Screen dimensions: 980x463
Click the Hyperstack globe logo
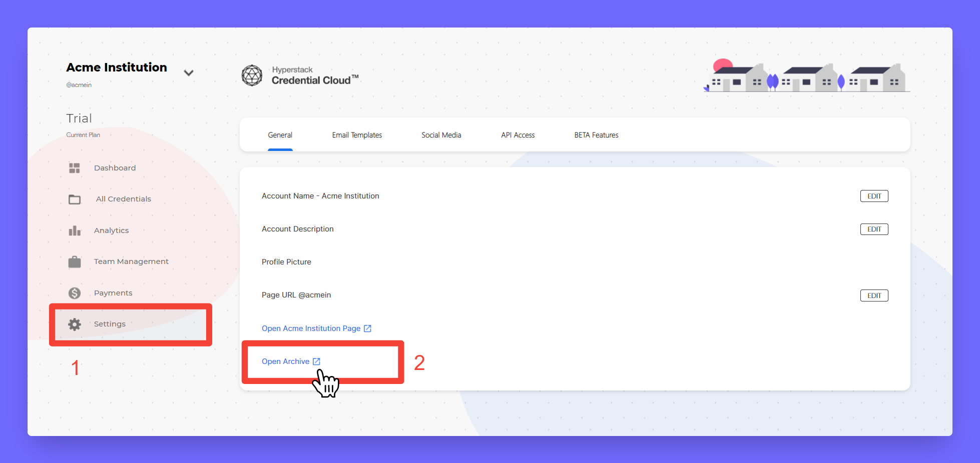tap(252, 75)
